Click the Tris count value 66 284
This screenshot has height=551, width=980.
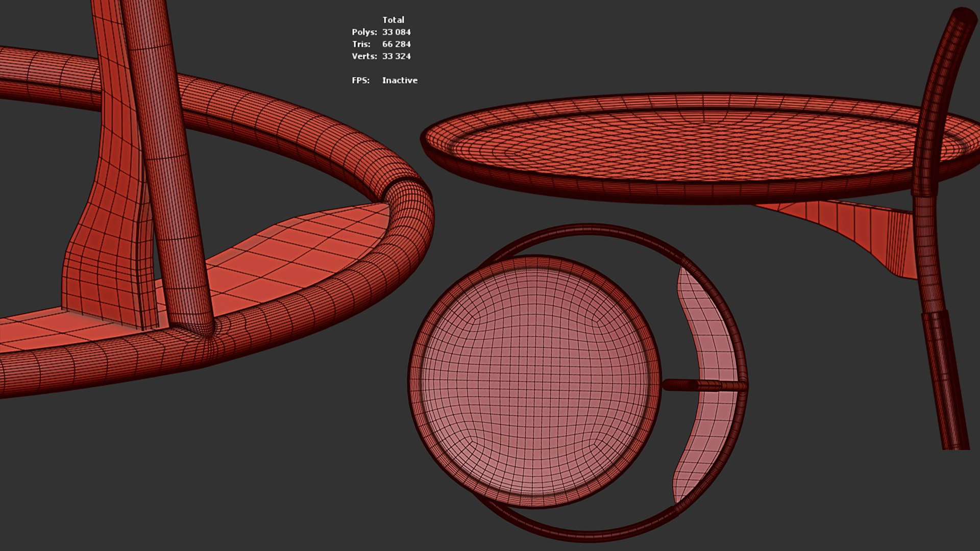coord(397,44)
